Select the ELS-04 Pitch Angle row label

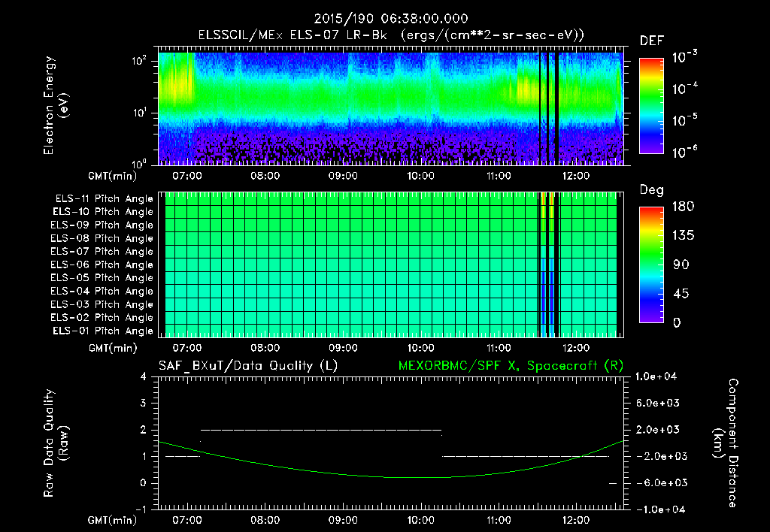coord(102,291)
